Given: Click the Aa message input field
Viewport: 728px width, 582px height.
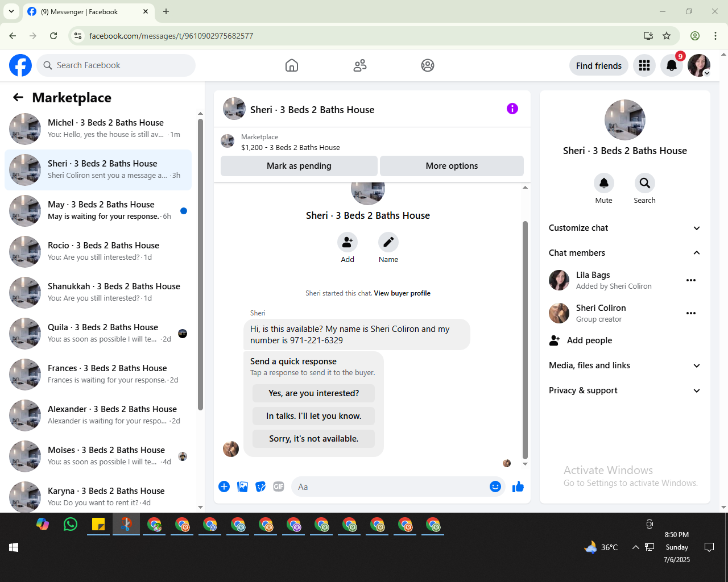Looking at the screenshot, I should [390, 487].
